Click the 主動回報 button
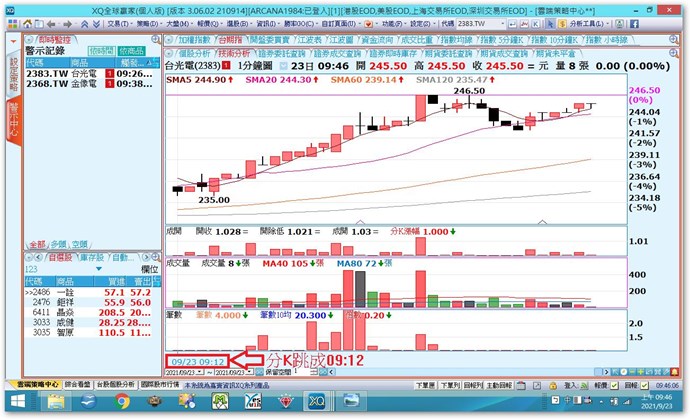 [x=499, y=385]
